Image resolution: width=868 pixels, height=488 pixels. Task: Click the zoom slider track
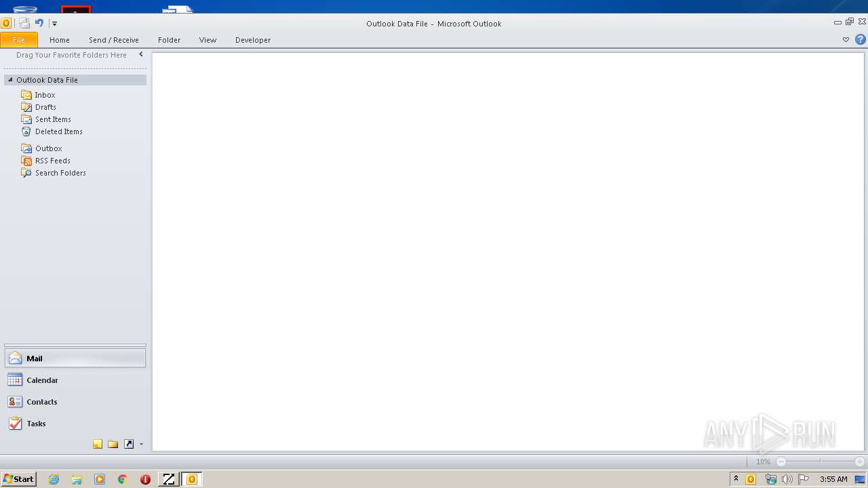tap(820, 462)
